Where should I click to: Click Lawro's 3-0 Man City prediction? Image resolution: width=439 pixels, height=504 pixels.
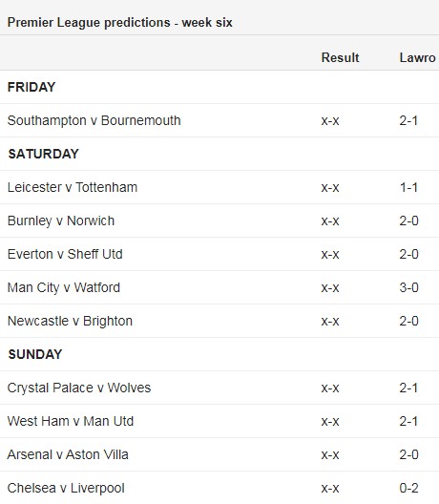[408, 287]
